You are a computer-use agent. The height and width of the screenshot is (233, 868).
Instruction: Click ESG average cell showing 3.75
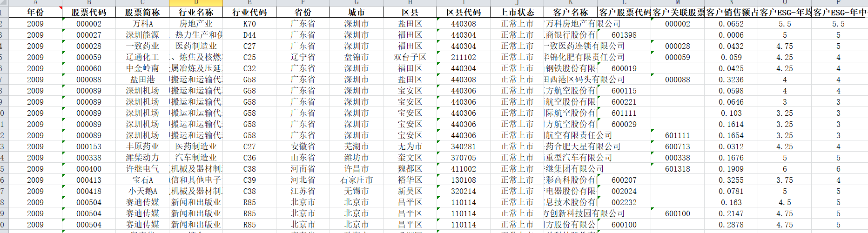click(785, 180)
